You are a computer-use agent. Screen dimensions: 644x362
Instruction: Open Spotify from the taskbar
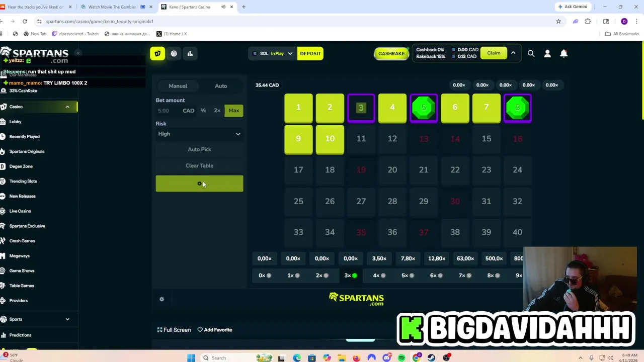point(401,358)
